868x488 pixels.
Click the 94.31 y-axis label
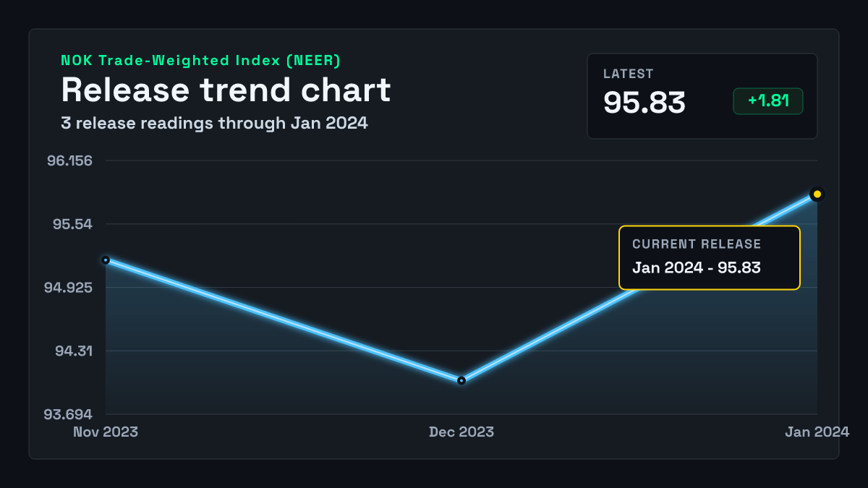73,351
